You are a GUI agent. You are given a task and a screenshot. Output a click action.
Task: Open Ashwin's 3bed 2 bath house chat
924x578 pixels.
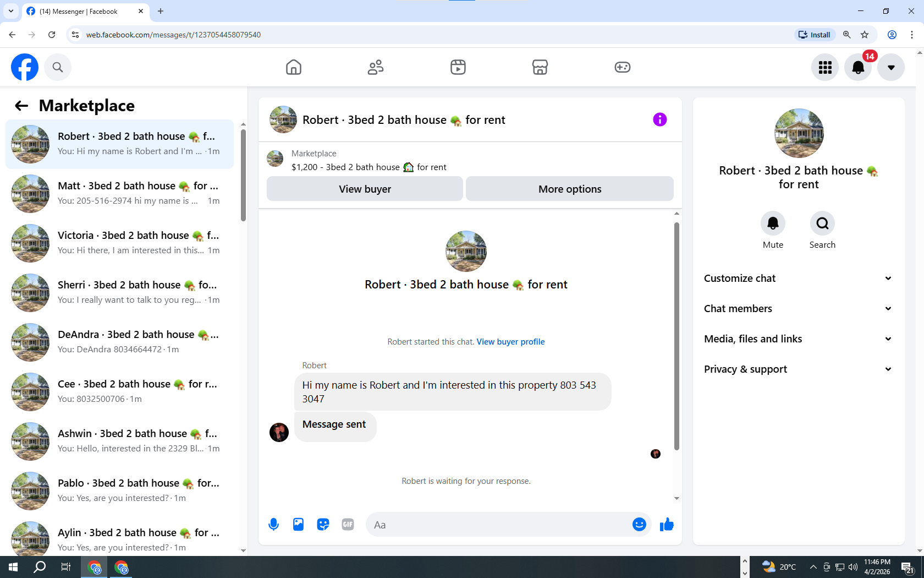click(x=119, y=441)
